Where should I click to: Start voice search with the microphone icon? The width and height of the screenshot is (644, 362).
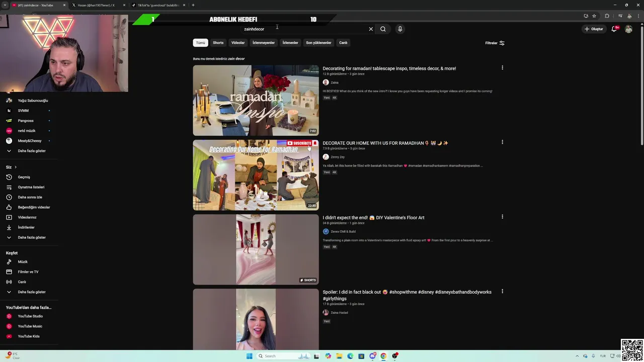click(400, 29)
